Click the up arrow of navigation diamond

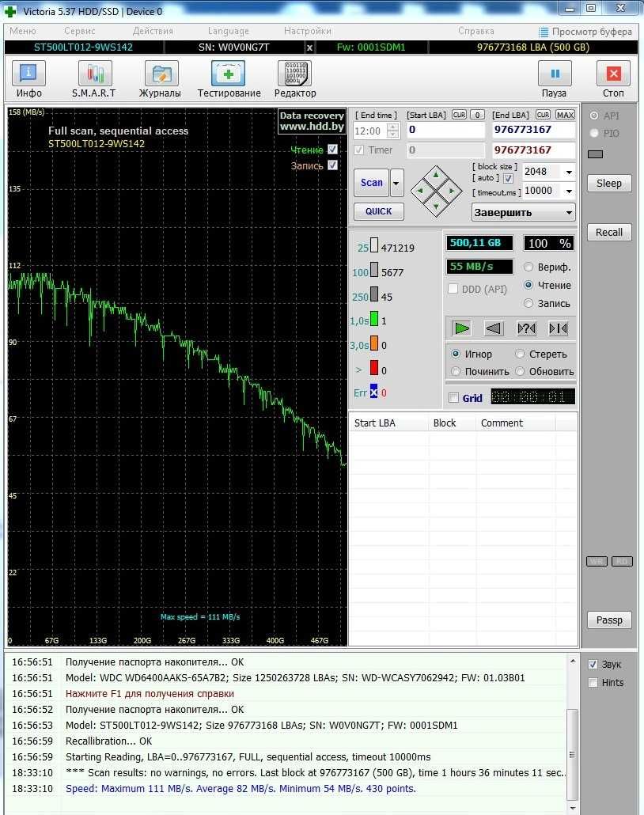[436, 175]
